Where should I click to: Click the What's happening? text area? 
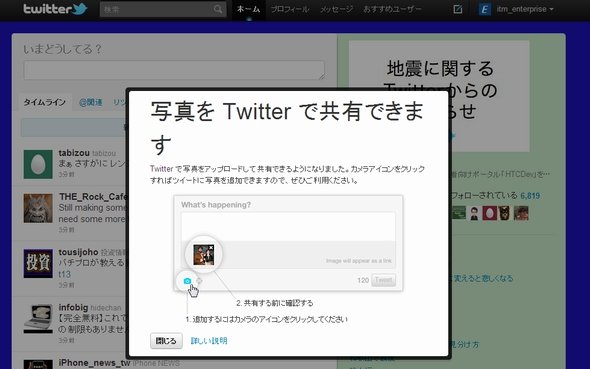pos(288,227)
